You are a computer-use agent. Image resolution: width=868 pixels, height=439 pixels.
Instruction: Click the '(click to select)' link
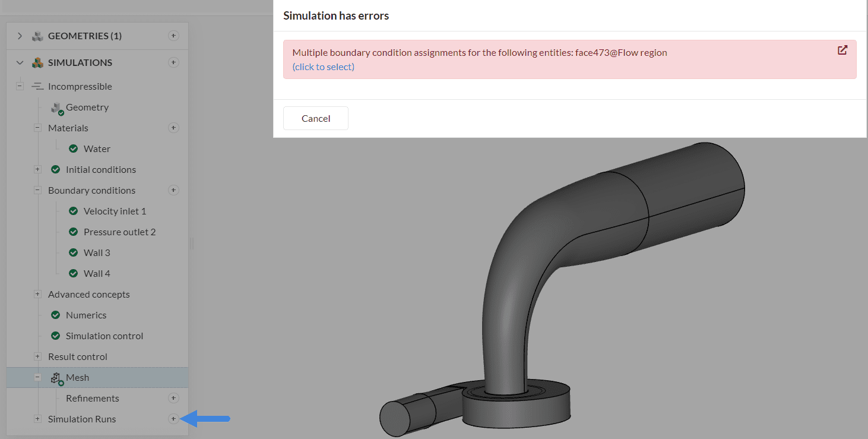pos(324,67)
